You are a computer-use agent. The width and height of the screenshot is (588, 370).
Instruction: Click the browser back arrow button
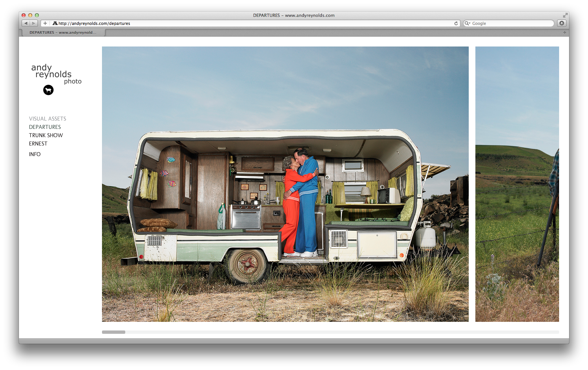[x=26, y=23]
